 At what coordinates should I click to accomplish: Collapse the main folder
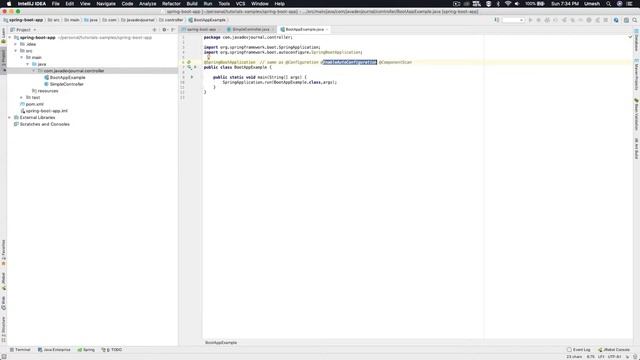coord(22,58)
